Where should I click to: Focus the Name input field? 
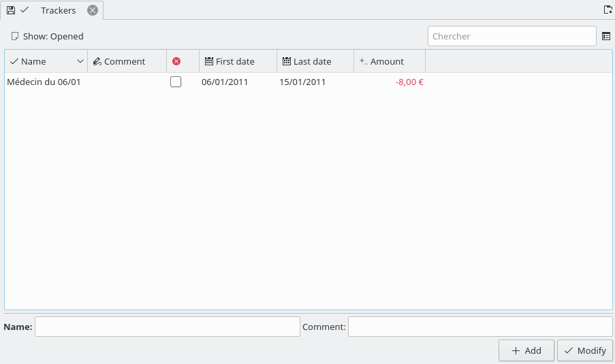[168, 327]
